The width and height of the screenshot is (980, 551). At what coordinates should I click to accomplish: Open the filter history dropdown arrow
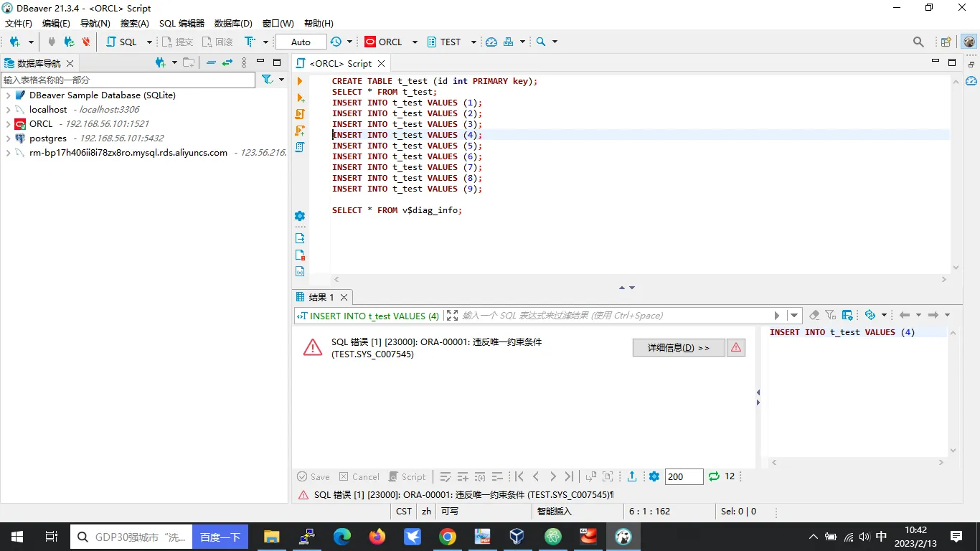(793, 315)
